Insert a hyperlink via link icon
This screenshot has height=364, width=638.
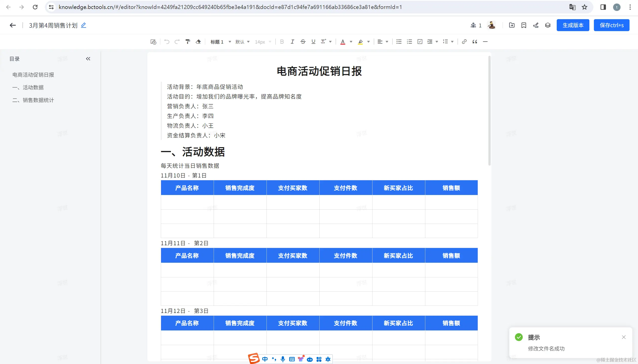pyautogui.click(x=464, y=42)
